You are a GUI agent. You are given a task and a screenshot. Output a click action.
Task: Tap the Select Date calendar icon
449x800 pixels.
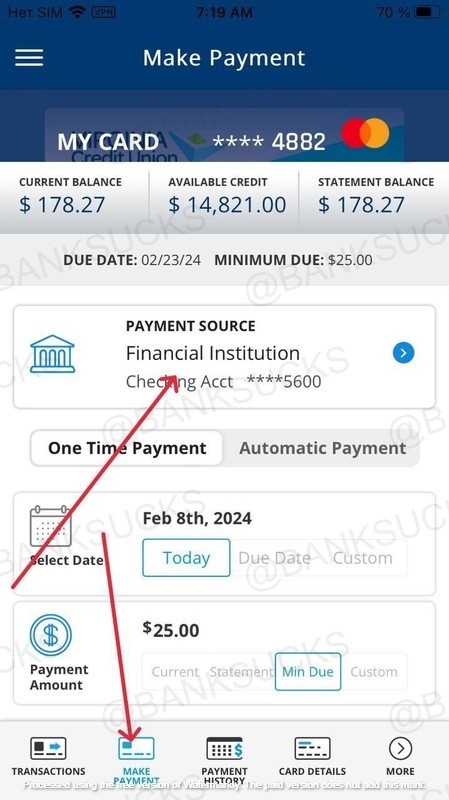click(x=51, y=526)
